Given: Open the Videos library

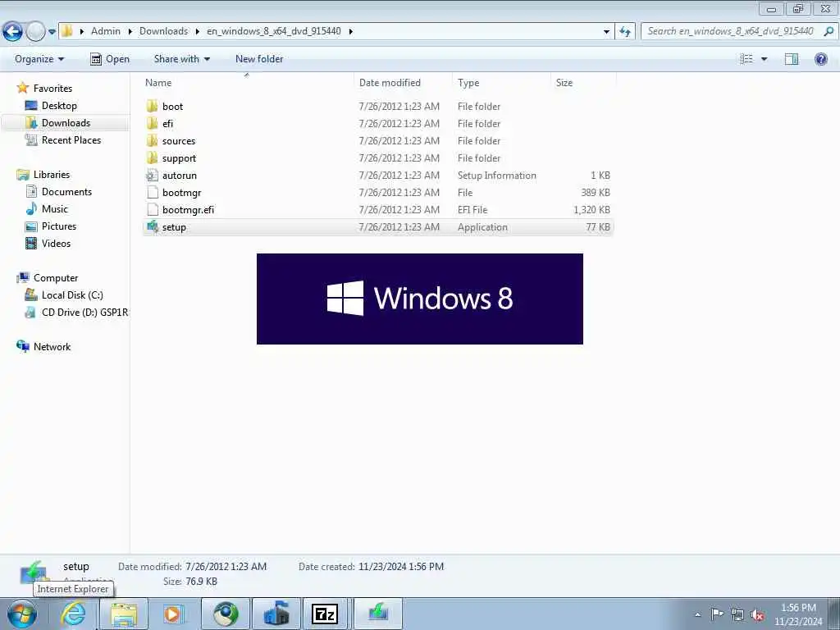Looking at the screenshot, I should tap(56, 243).
